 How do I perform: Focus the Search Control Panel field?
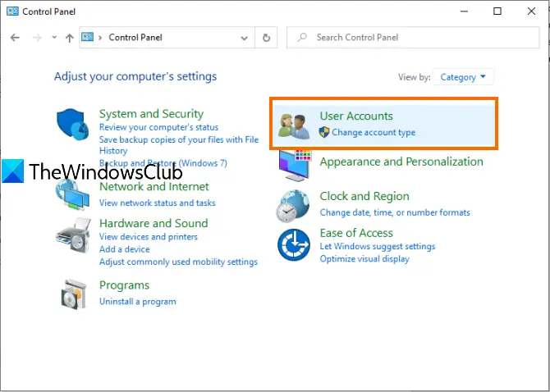coord(413,38)
